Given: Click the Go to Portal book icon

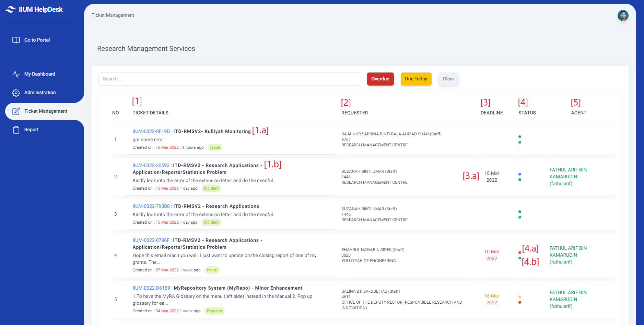Looking at the screenshot, I should (16, 40).
